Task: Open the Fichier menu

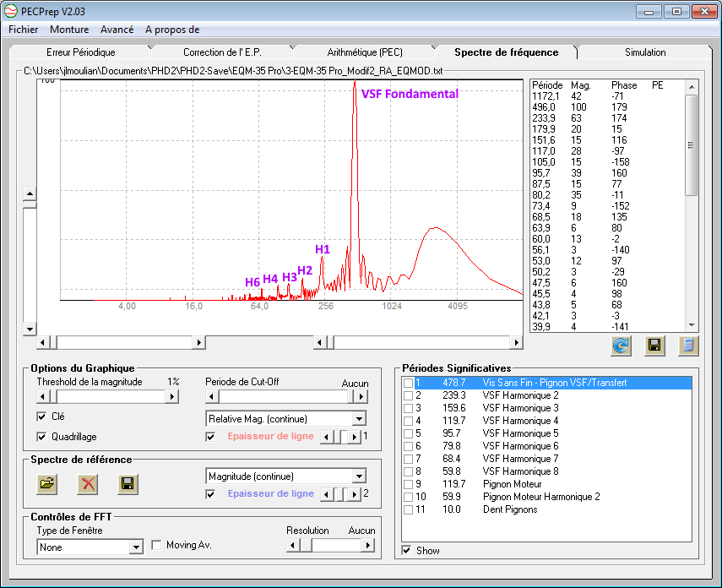Action: click(23, 30)
